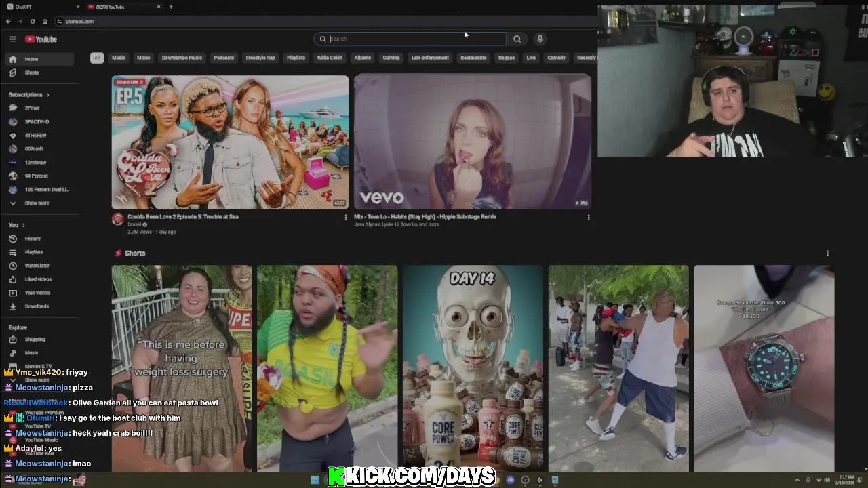The width and height of the screenshot is (868, 488).
Task: Open 99 Percent subscription channel
Action: click(x=41, y=176)
